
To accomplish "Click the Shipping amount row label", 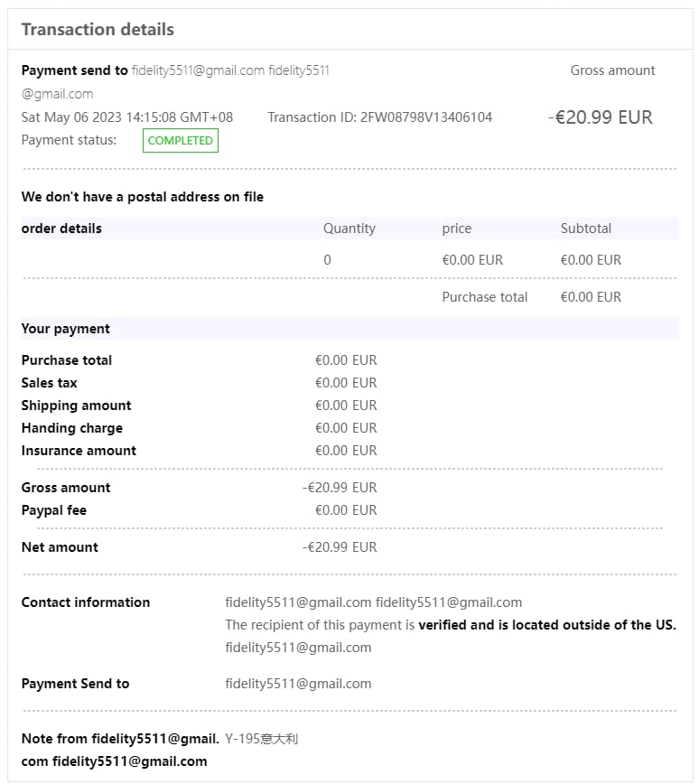I will point(76,406).
